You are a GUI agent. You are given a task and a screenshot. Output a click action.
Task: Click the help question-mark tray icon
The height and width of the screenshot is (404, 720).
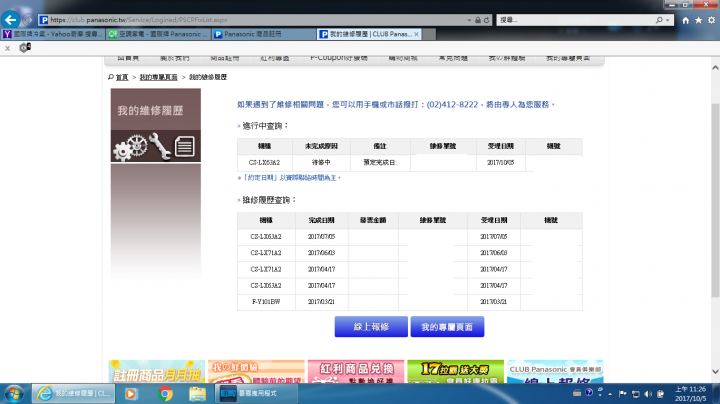pyautogui.click(x=589, y=393)
